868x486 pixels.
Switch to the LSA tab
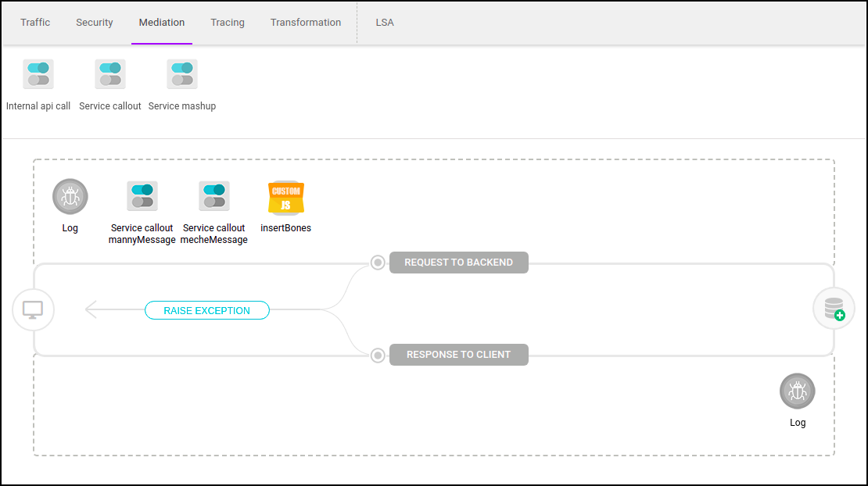tap(385, 23)
